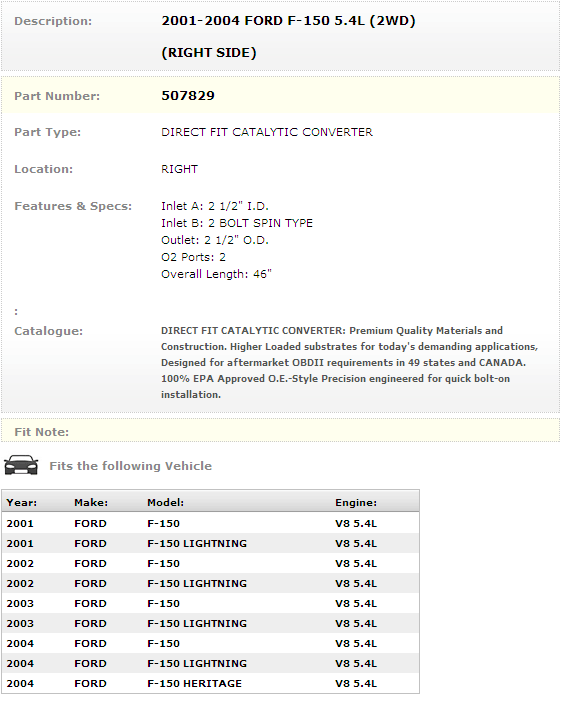Click the Overall Length: 46" spec line
Viewport: 570px width, 712px height.
click(216, 274)
